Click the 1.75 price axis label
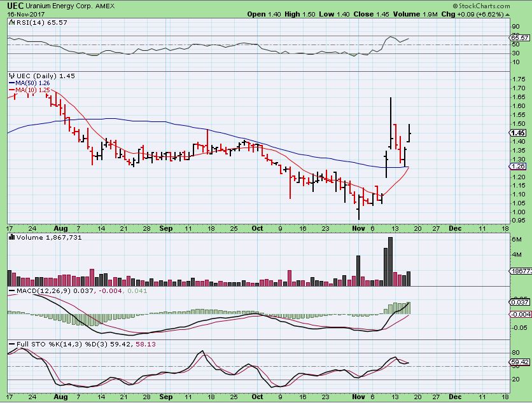This screenshot has width=532, height=403. [x=519, y=79]
